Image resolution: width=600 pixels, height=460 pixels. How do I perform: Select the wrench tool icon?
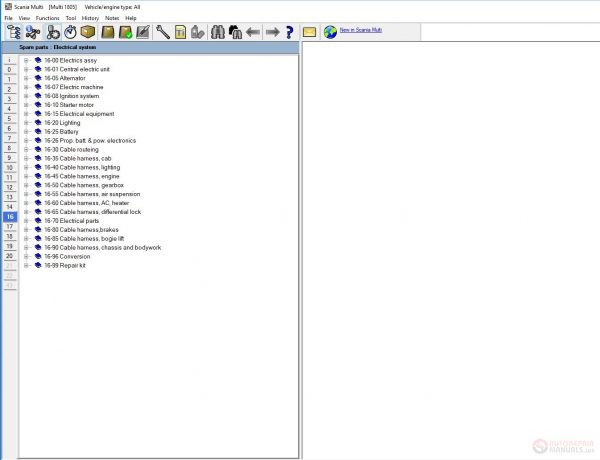[163, 32]
